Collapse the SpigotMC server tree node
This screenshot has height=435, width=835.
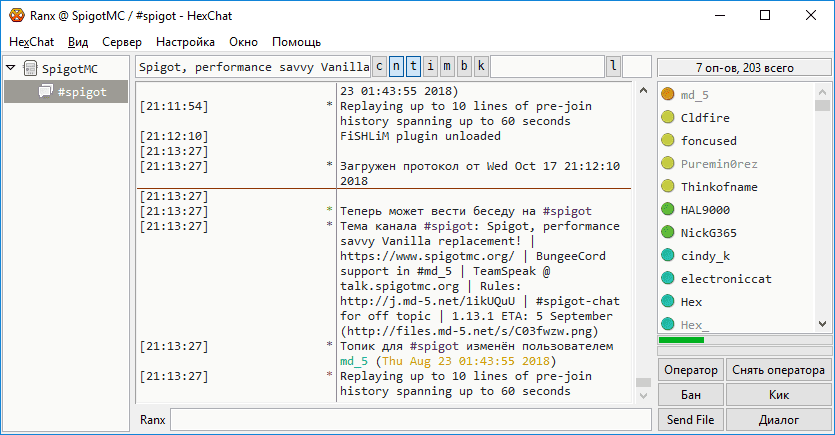11,69
